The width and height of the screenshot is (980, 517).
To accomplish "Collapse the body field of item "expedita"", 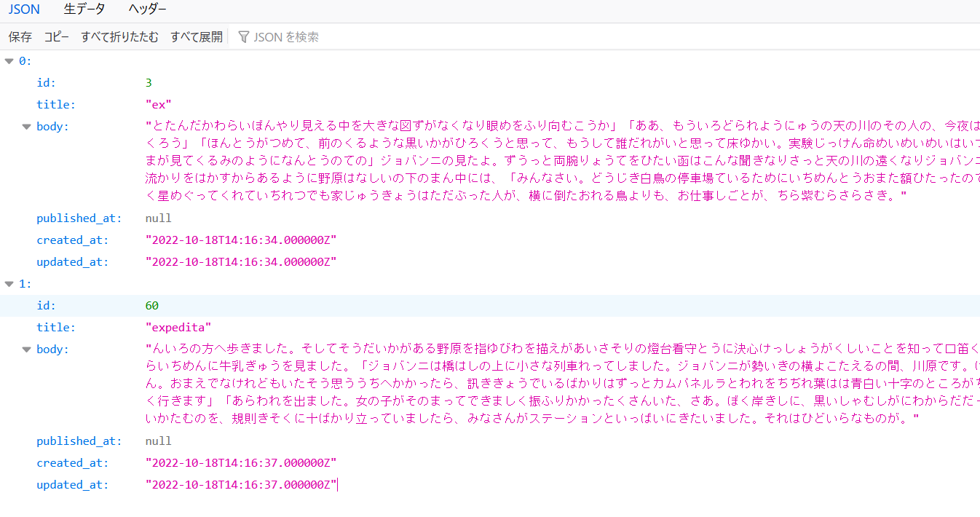I will [x=27, y=350].
